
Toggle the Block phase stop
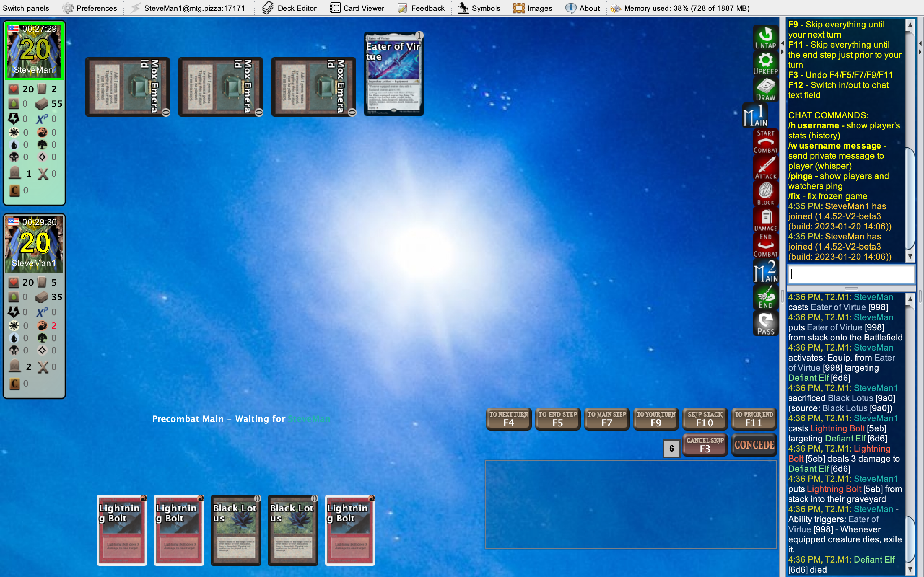(x=766, y=193)
